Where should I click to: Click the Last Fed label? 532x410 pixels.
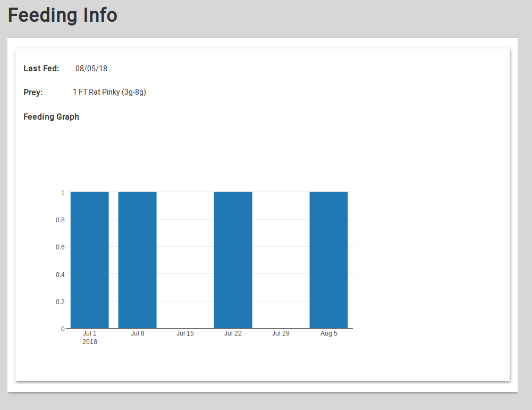(x=41, y=68)
